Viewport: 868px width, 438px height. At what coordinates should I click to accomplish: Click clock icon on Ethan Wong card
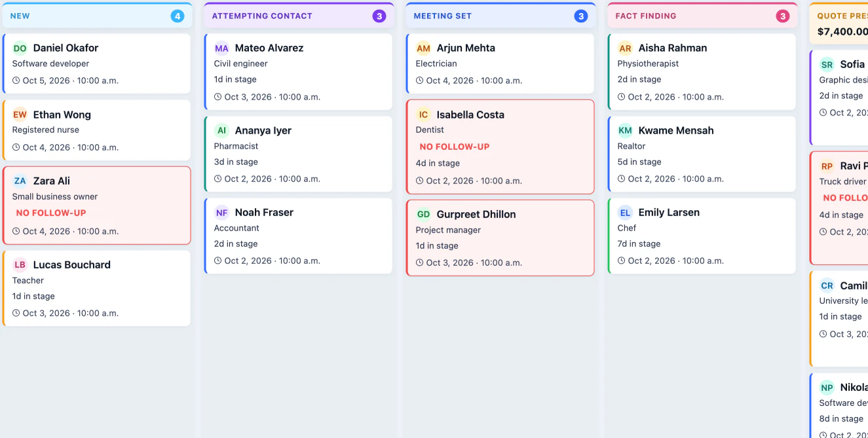[x=16, y=147]
